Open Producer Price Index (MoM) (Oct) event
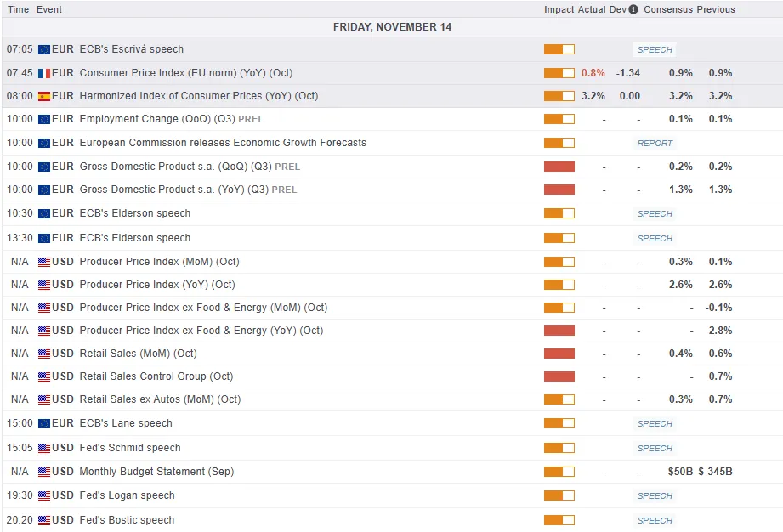This screenshot has height=532, width=783. 159,262
